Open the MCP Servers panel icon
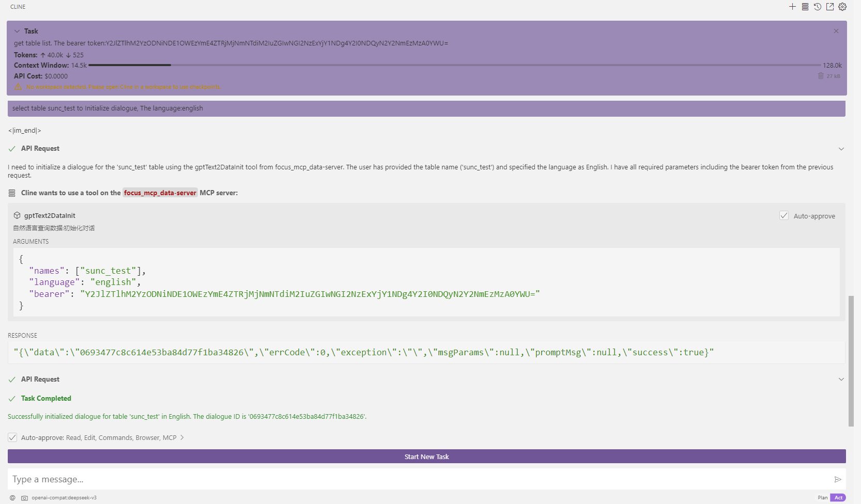 [x=805, y=7]
